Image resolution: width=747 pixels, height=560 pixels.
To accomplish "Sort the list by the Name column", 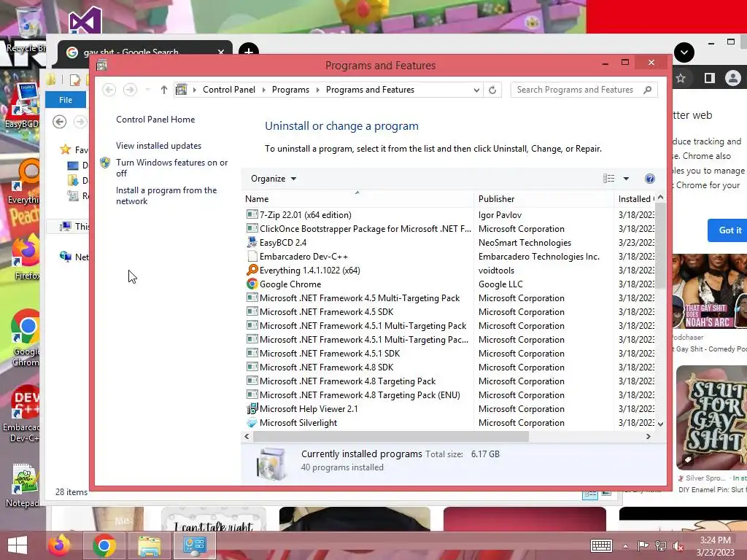I will click(357, 198).
